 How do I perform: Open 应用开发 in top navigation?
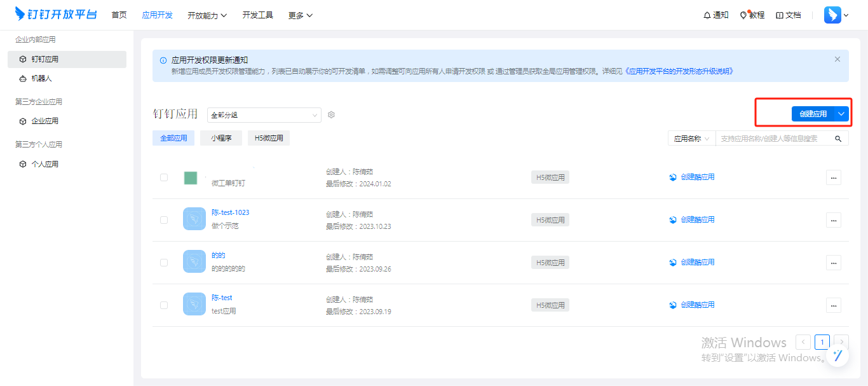coord(157,15)
